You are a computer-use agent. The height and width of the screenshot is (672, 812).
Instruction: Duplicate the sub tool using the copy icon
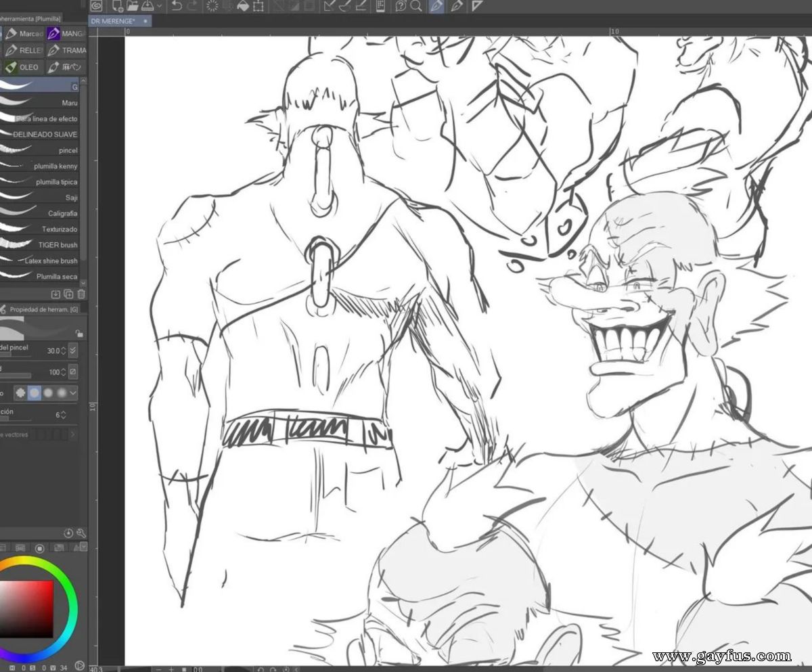coord(68,294)
